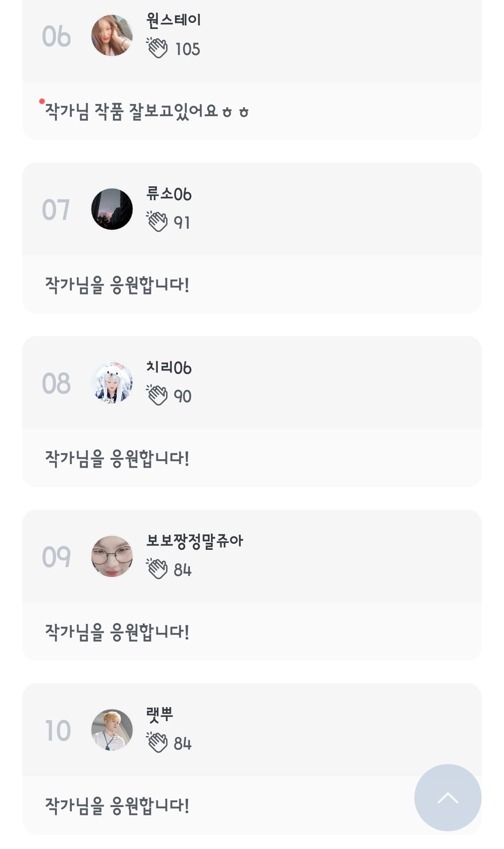Open 치리06's profile avatar
504x849 pixels.
[x=112, y=383]
